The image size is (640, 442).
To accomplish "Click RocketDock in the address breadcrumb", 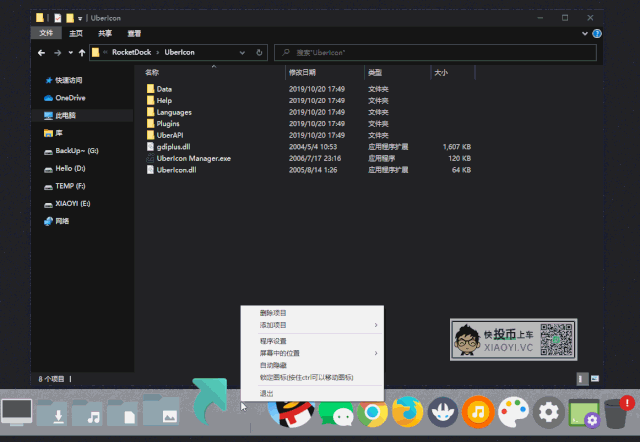I will pyautogui.click(x=131, y=52).
